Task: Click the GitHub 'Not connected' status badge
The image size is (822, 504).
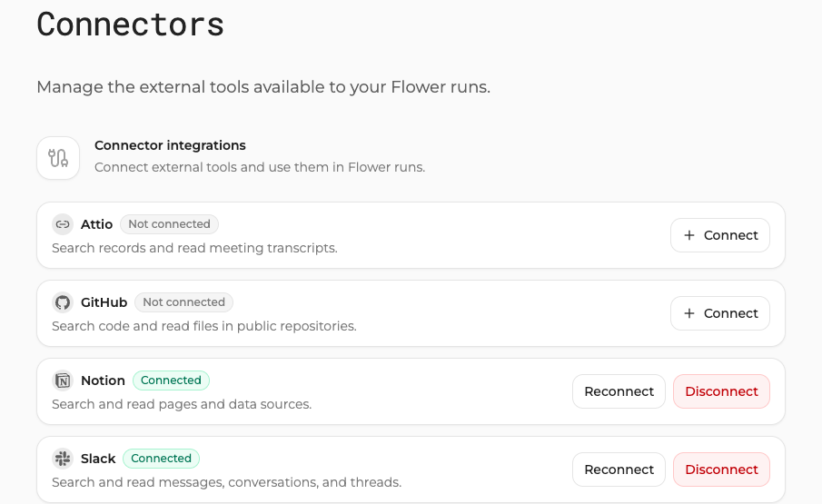Action: click(x=184, y=302)
